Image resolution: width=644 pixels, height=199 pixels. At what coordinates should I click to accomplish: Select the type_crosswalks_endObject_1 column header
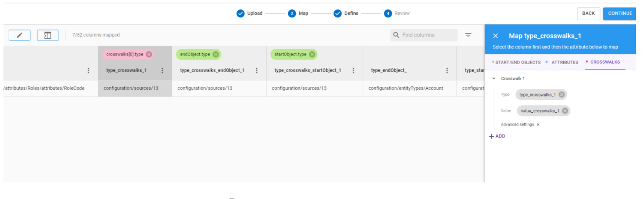click(212, 70)
